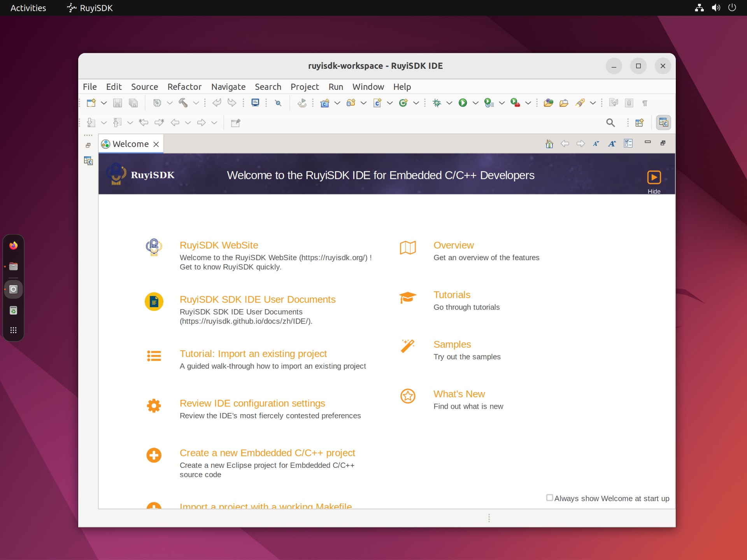The image size is (747, 560).
Task: Toggle Show Whitespace Characters in toolbar
Action: tap(644, 103)
